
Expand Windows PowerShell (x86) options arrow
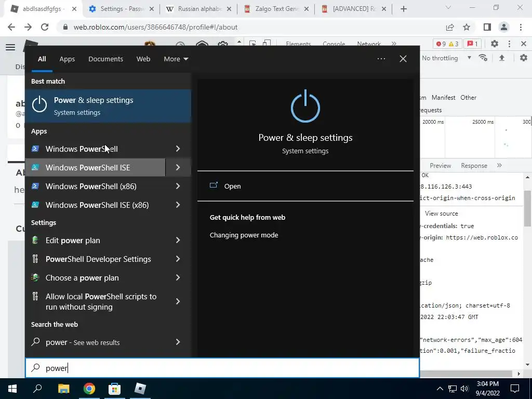click(178, 186)
